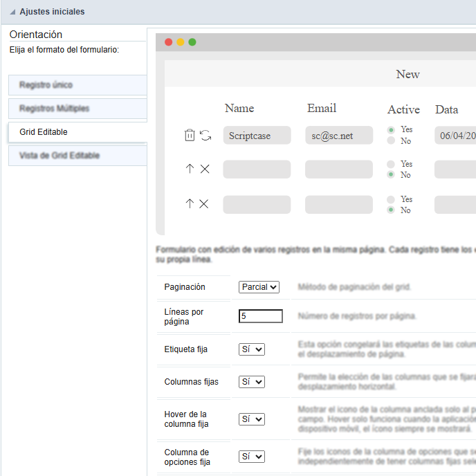Viewport: 476px width, 476px height.
Task: Open the Paginación dropdown
Action: [259, 286]
